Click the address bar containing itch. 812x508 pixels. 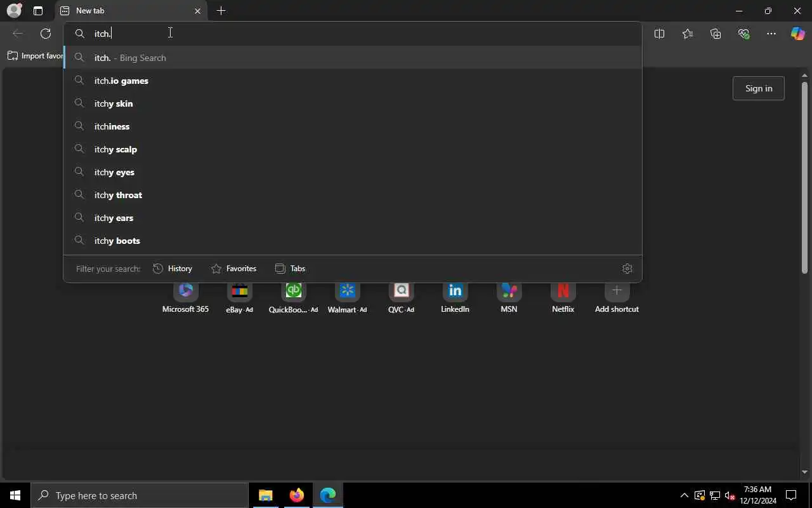click(353, 34)
